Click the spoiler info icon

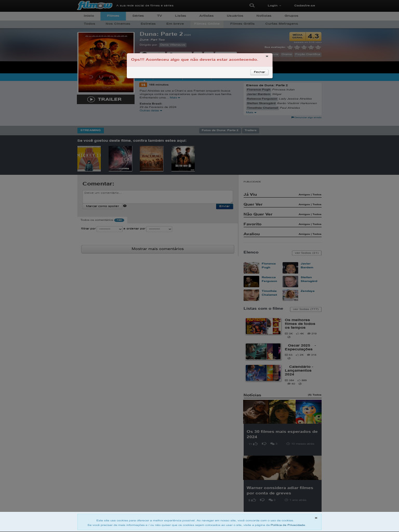125,206
